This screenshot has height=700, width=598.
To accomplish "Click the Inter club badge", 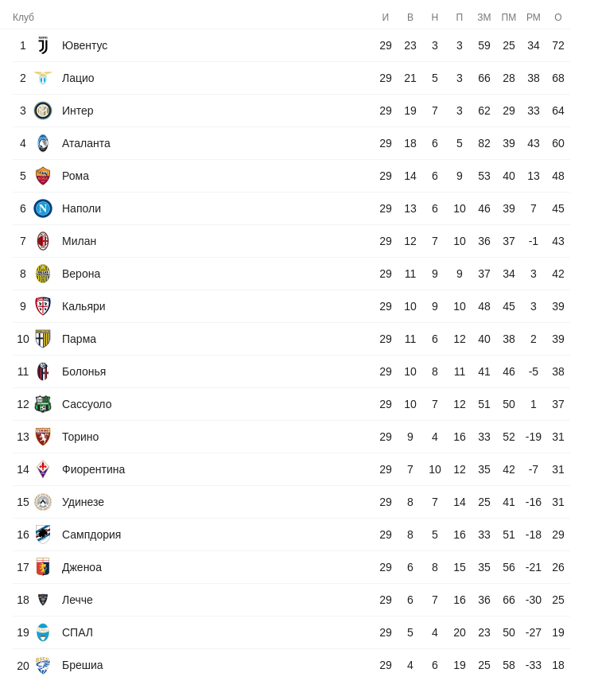I will [x=43, y=111].
